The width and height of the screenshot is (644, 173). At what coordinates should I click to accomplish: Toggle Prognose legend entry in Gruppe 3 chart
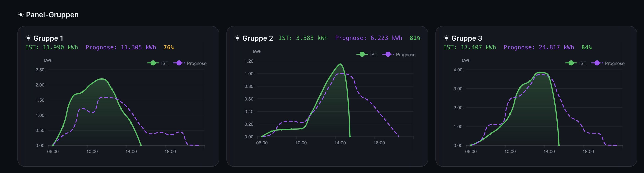608,63
